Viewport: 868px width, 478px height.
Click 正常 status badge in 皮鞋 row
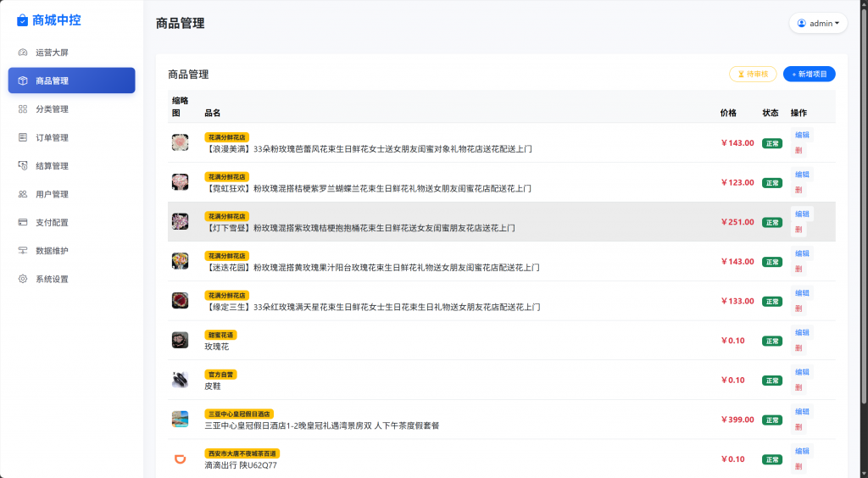[772, 381]
